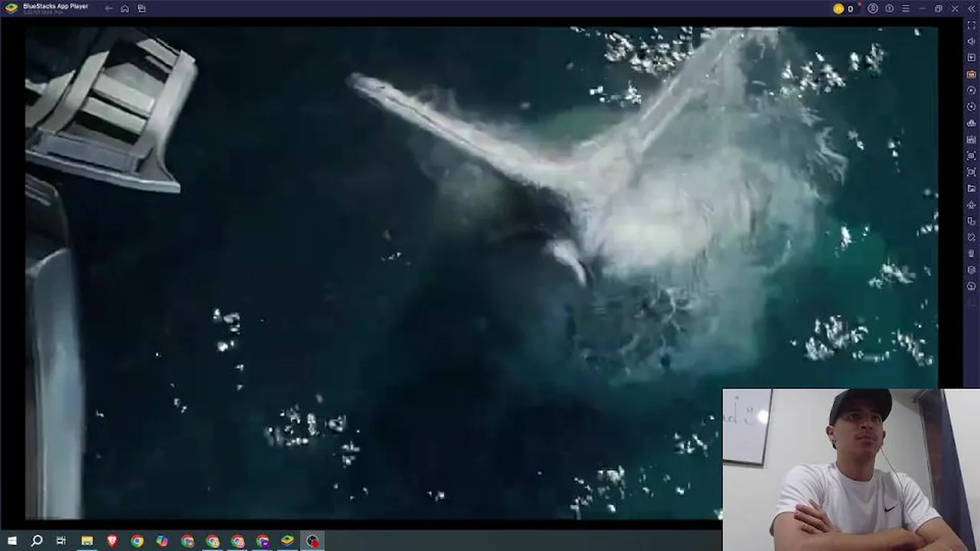Open the BlueStacks help question-mark icon
This screenshot has height=551, width=980.
pyautogui.click(x=890, y=8)
